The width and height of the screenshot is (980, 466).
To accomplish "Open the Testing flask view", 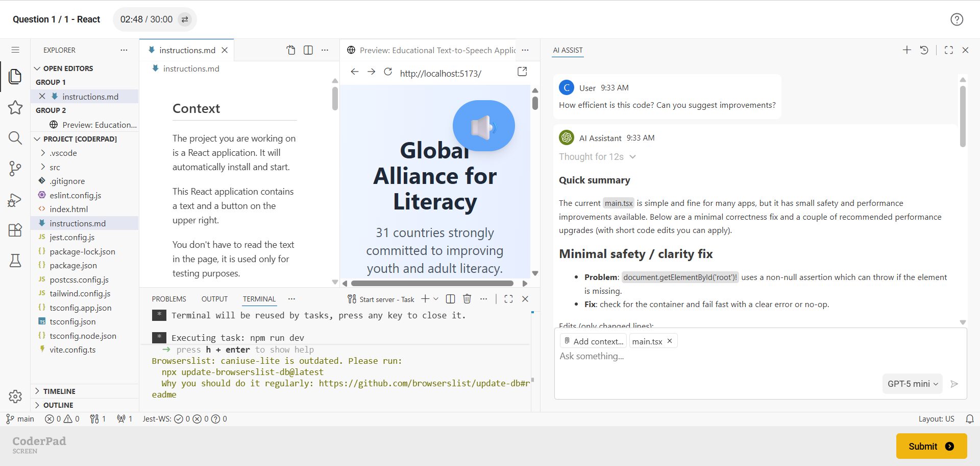I will click(x=15, y=261).
